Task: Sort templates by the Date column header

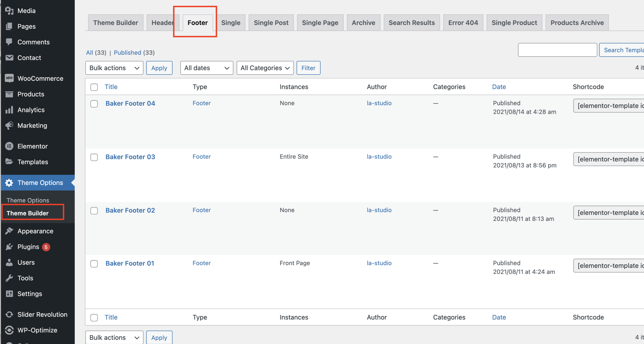Action: point(499,87)
